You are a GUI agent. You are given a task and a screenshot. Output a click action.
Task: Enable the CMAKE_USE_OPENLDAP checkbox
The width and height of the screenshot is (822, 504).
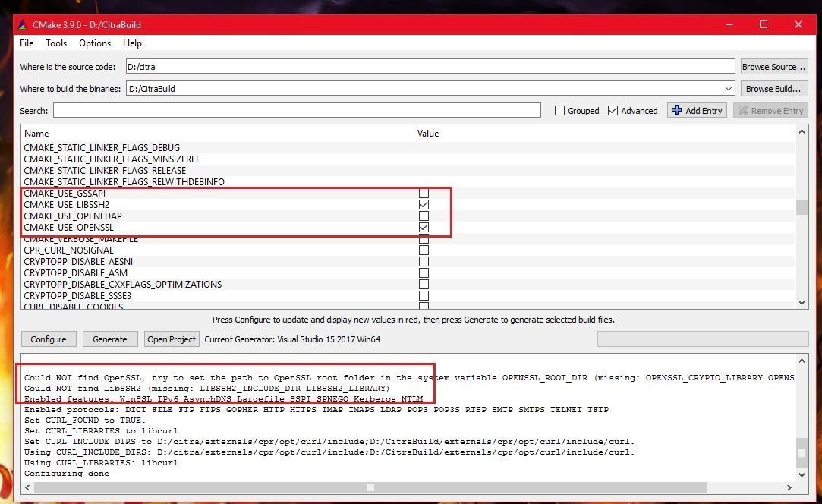[424, 216]
